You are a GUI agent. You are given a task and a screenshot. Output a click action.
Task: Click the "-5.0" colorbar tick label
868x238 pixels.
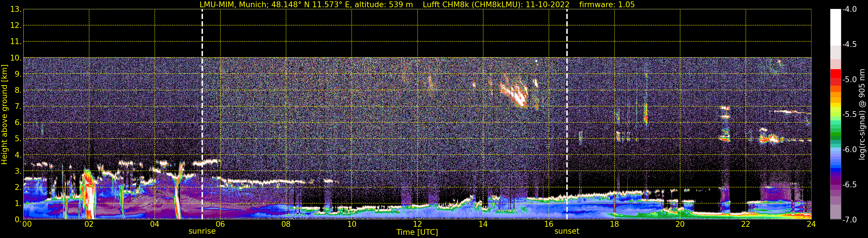pos(850,79)
